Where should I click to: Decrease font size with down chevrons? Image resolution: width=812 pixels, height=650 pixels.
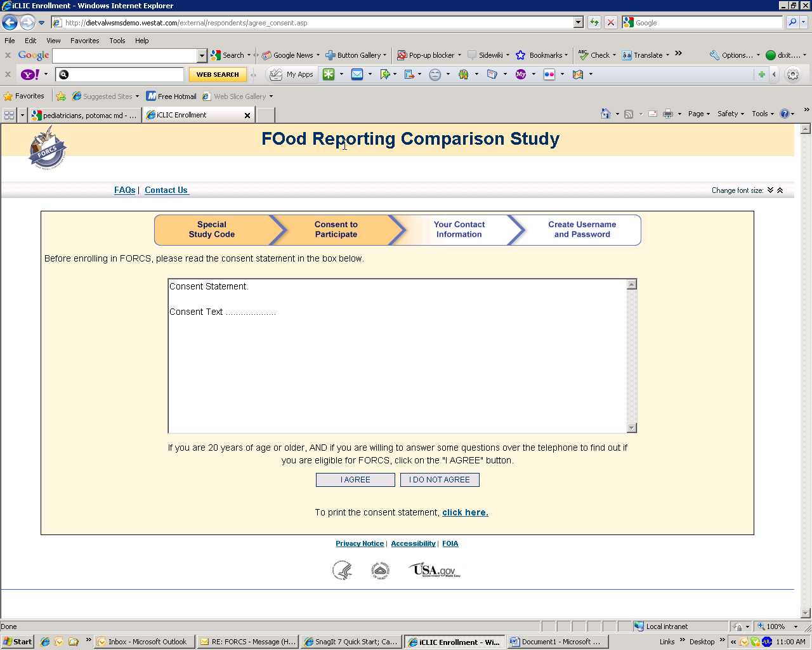click(770, 190)
